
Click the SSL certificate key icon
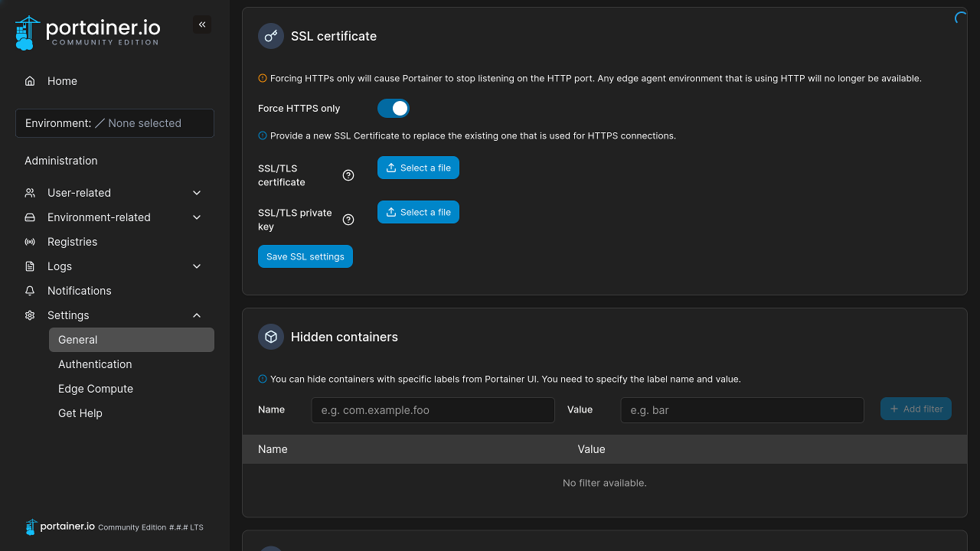270,35
